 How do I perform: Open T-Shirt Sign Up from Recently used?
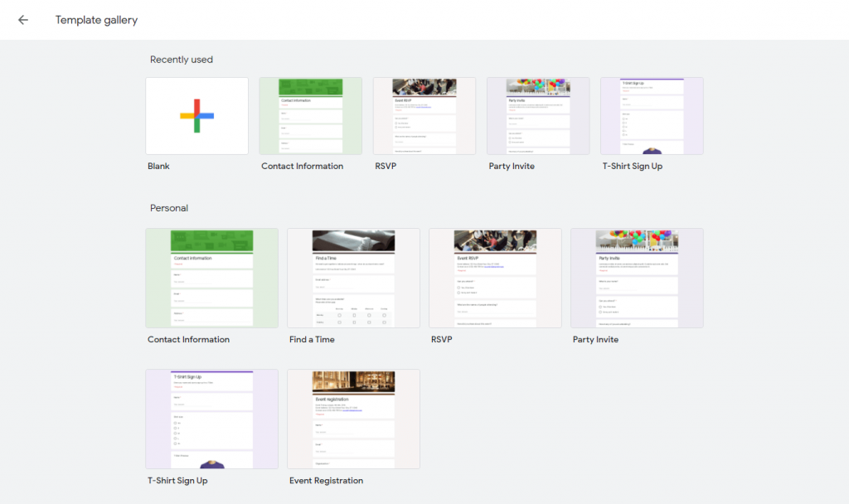coord(652,115)
